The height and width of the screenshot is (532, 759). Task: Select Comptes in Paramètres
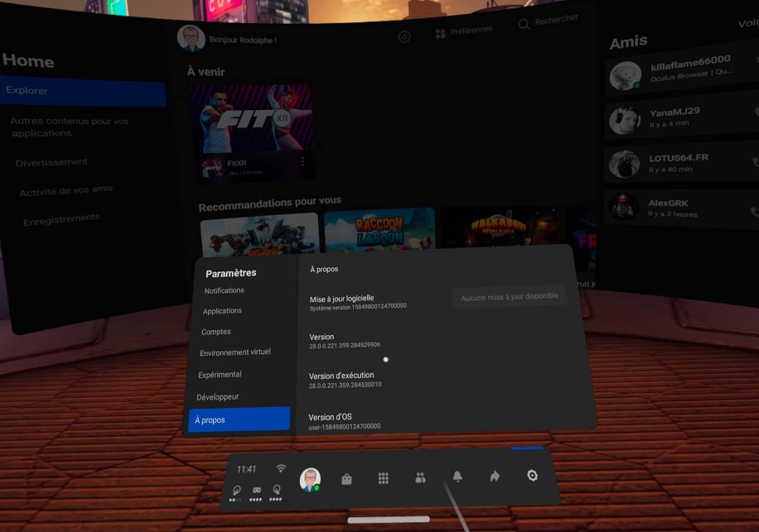[216, 332]
